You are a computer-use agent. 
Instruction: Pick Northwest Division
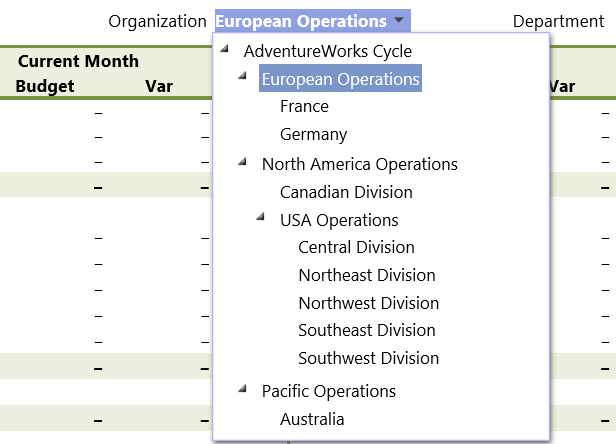pos(368,303)
